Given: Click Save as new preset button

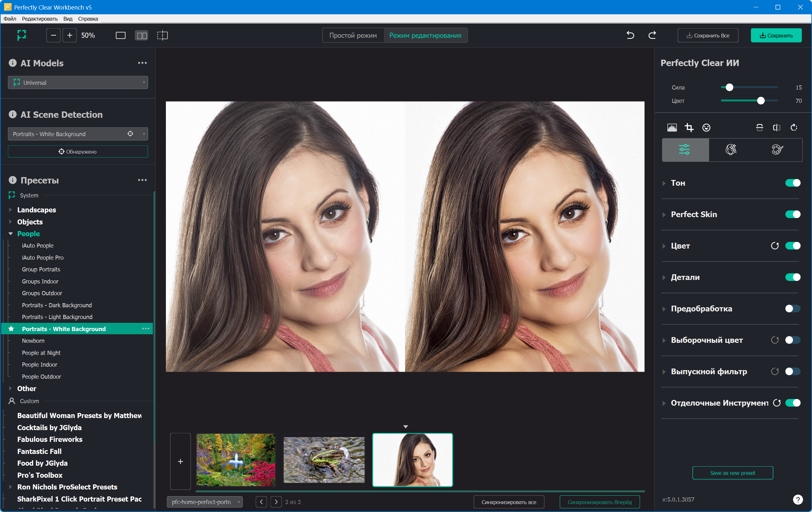Looking at the screenshot, I should point(732,473).
